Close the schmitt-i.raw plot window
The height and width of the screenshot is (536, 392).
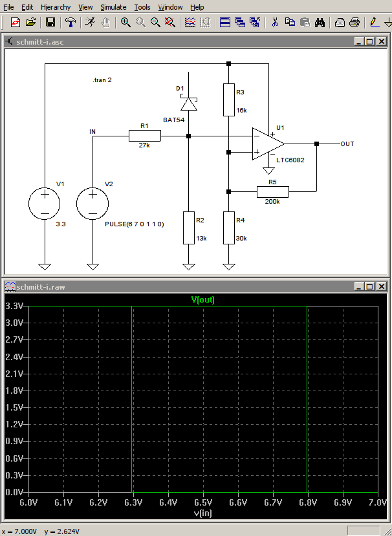point(382,286)
